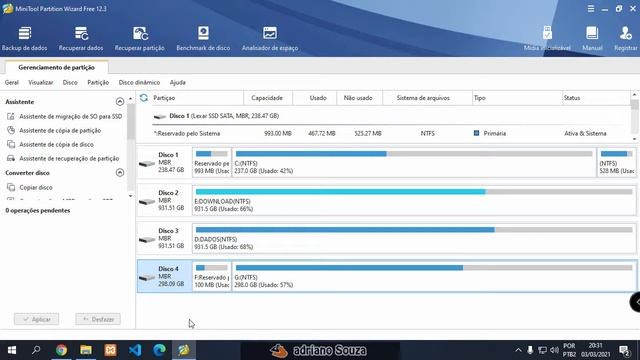
Task: Open Analisador de espaço
Action: 270,39
